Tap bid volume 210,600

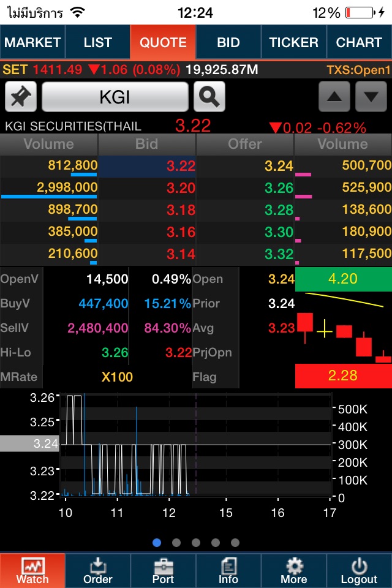click(73, 254)
